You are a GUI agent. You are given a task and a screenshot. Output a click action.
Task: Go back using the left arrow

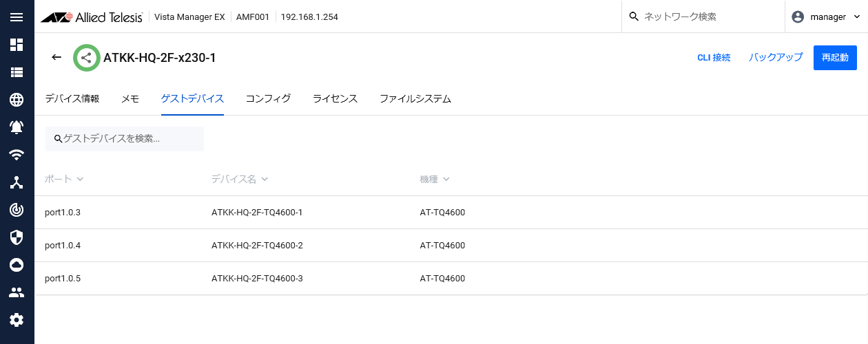click(56, 58)
